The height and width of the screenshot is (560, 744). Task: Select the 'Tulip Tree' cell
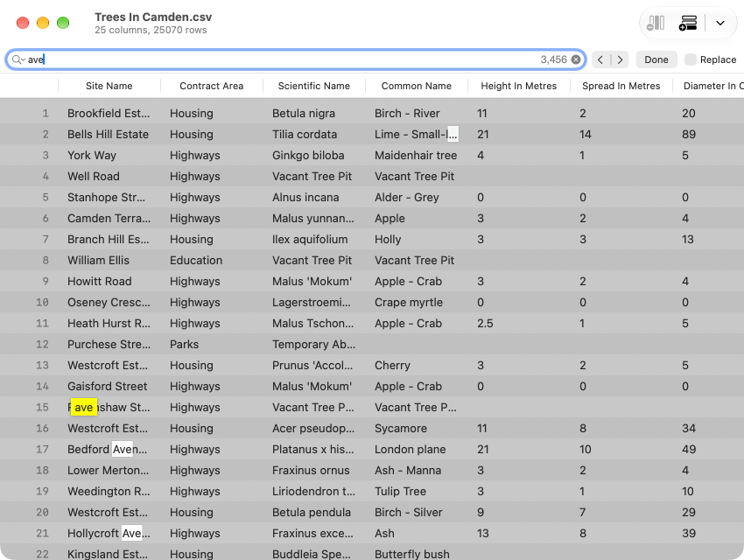[401, 491]
